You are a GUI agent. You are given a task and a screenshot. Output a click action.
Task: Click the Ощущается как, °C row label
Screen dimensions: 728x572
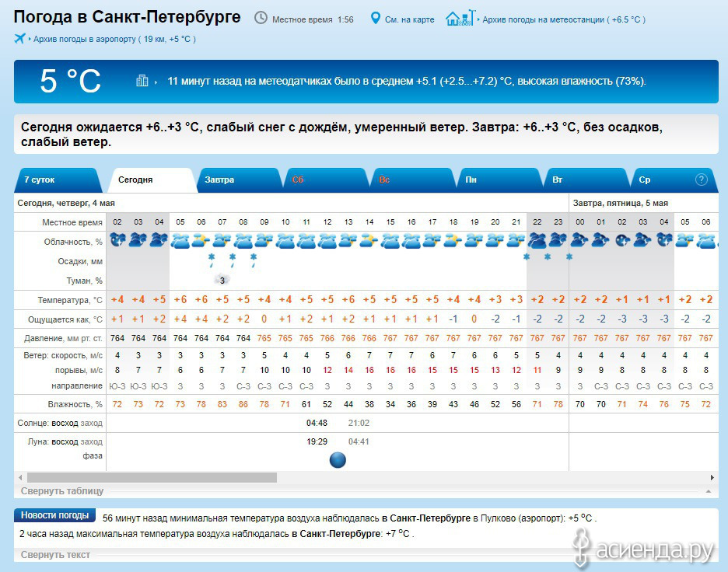coord(65,319)
